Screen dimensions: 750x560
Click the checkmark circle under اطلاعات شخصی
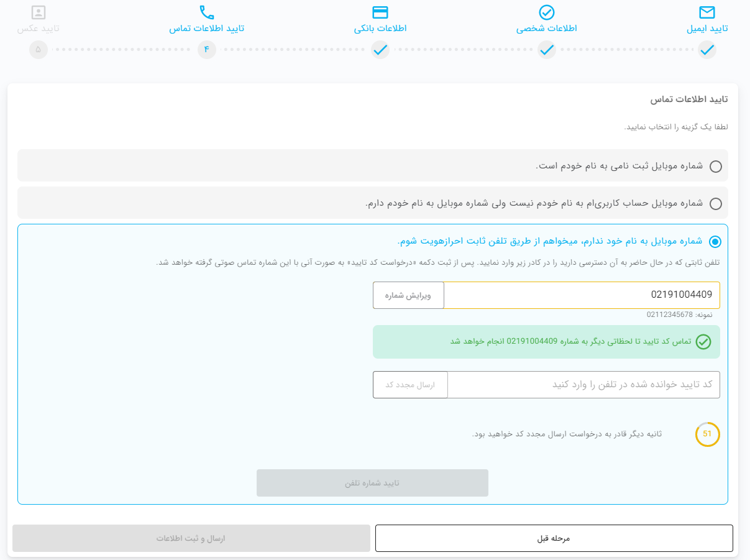tap(546, 50)
